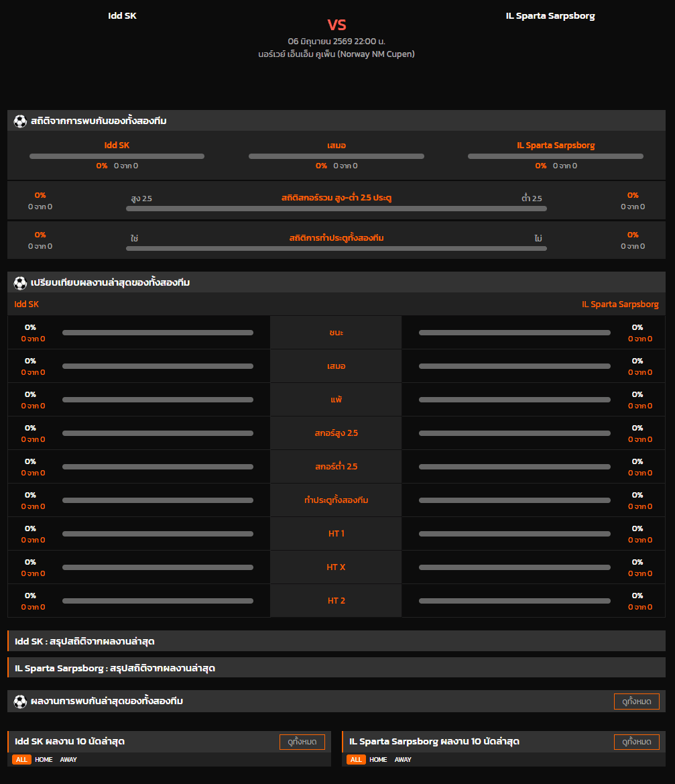Click the Norway NM Cupen league name
The height and width of the screenshot is (784, 675).
pyautogui.click(x=336, y=54)
